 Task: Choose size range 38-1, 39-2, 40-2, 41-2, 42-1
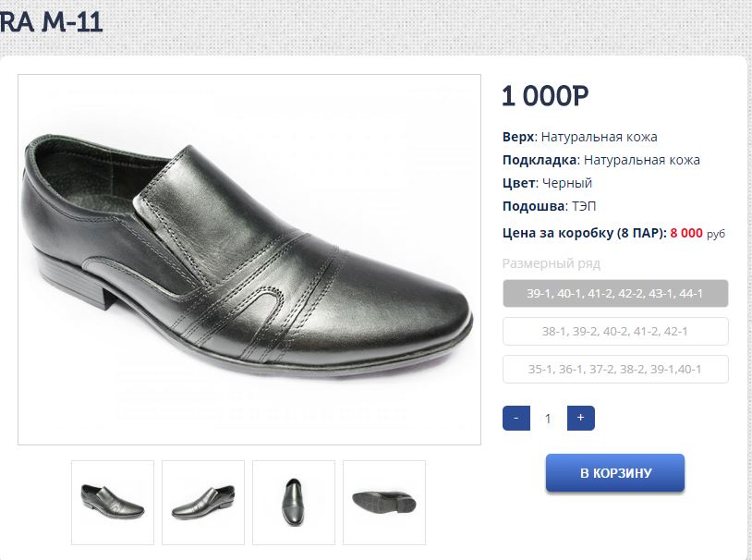(615, 331)
